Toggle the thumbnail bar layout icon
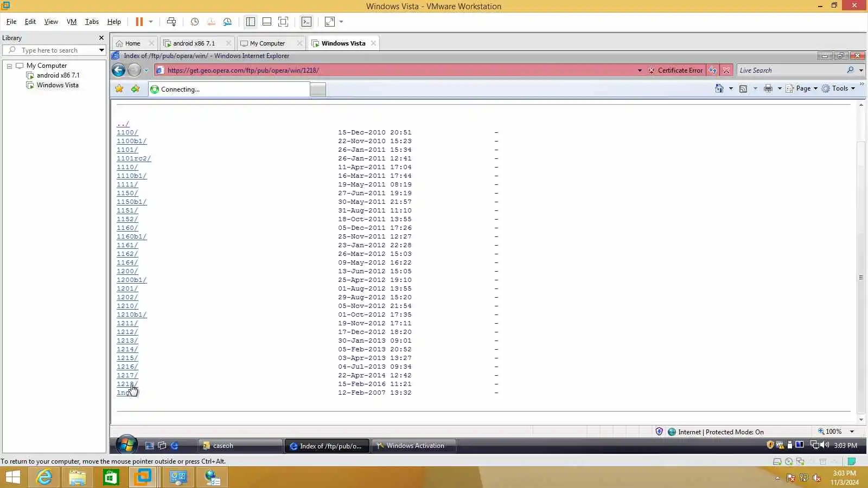The image size is (868, 488). point(267,22)
